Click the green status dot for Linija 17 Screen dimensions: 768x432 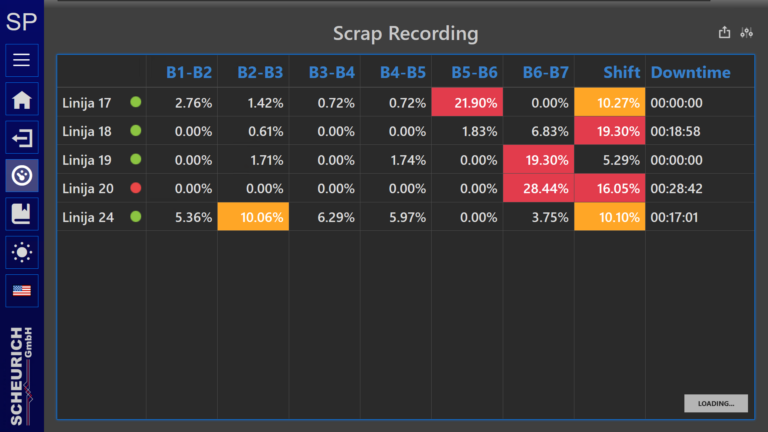(x=135, y=102)
